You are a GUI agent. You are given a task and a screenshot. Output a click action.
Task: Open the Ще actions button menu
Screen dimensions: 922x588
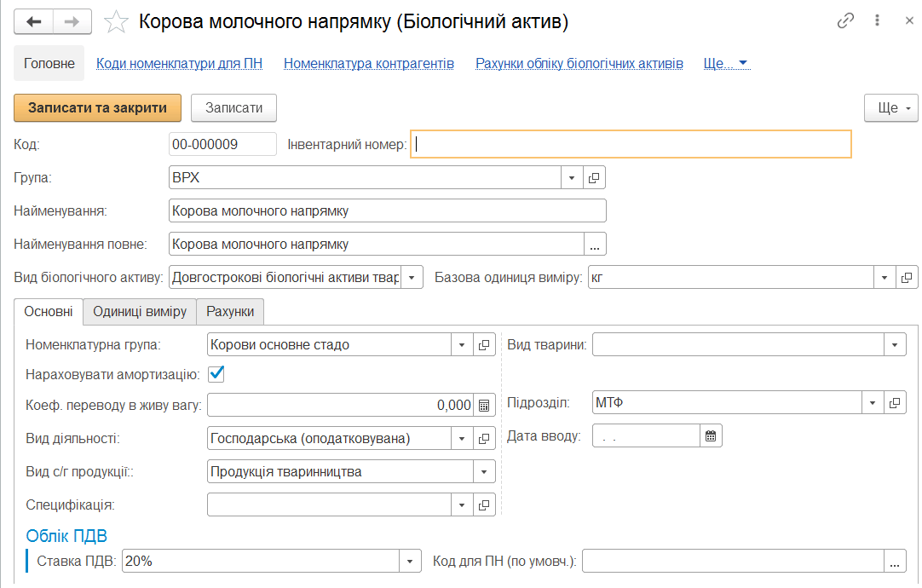point(890,108)
